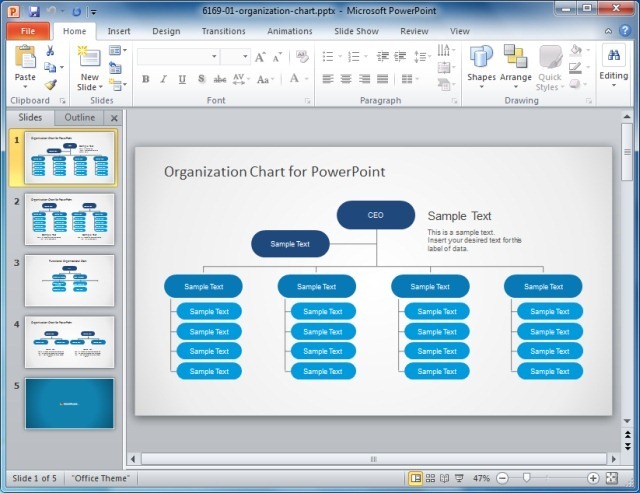
Task: Open the font size dropdown
Action: 245,56
